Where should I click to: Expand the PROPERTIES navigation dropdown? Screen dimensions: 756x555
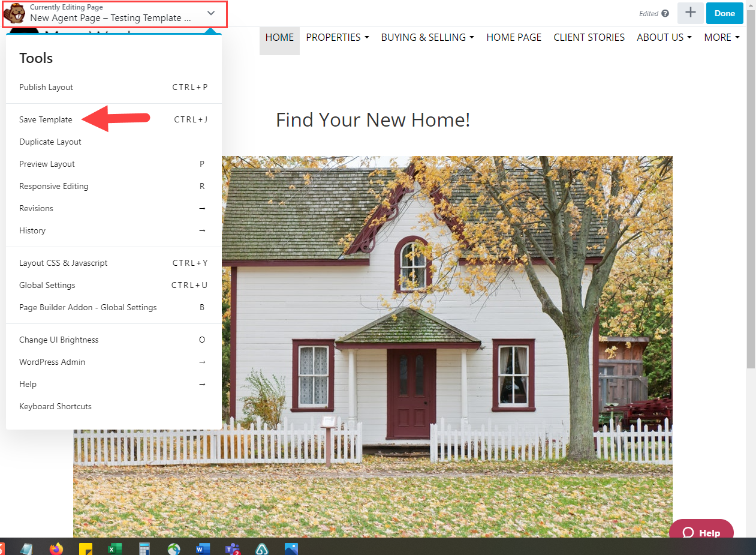coord(337,37)
